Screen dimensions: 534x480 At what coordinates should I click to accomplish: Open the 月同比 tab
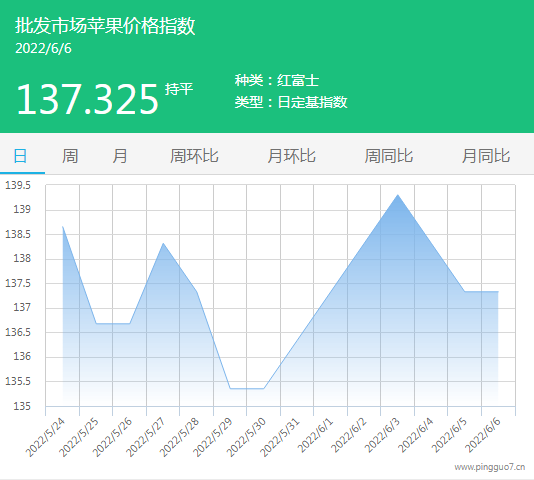pos(486,156)
